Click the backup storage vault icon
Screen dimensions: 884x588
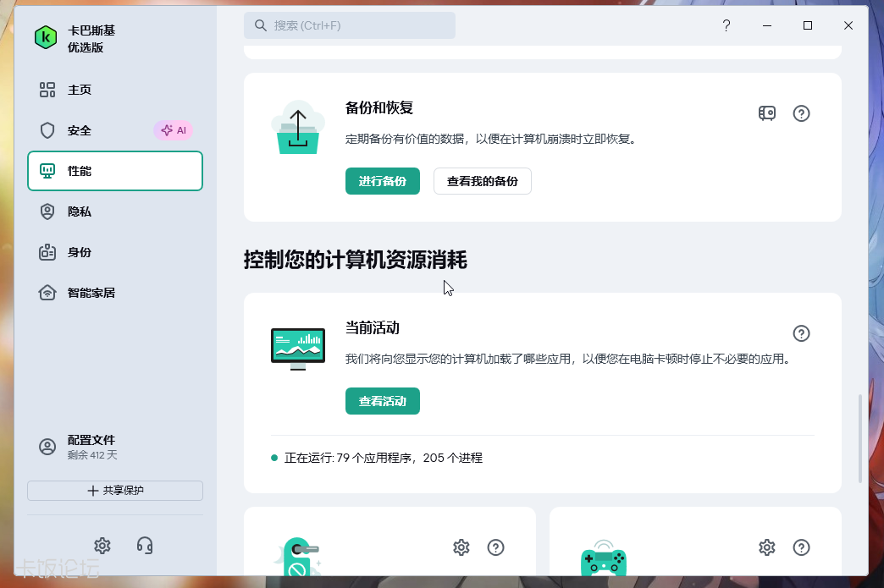point(767,113)
